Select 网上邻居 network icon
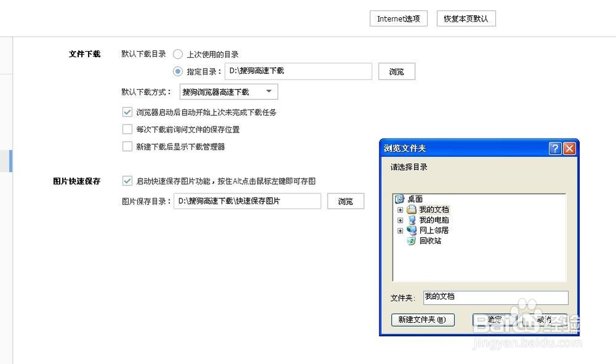Screen dimensions: 616x364 click(x=411, y=230)
